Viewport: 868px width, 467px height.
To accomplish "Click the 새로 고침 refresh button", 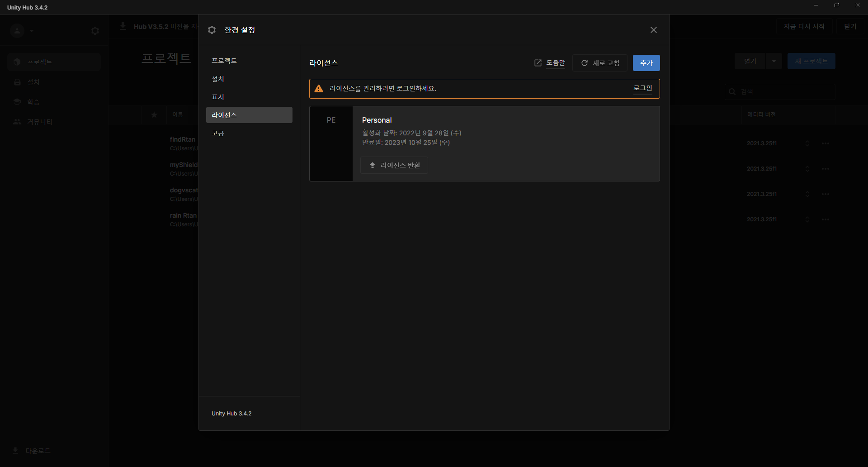I will click(600, 63).
